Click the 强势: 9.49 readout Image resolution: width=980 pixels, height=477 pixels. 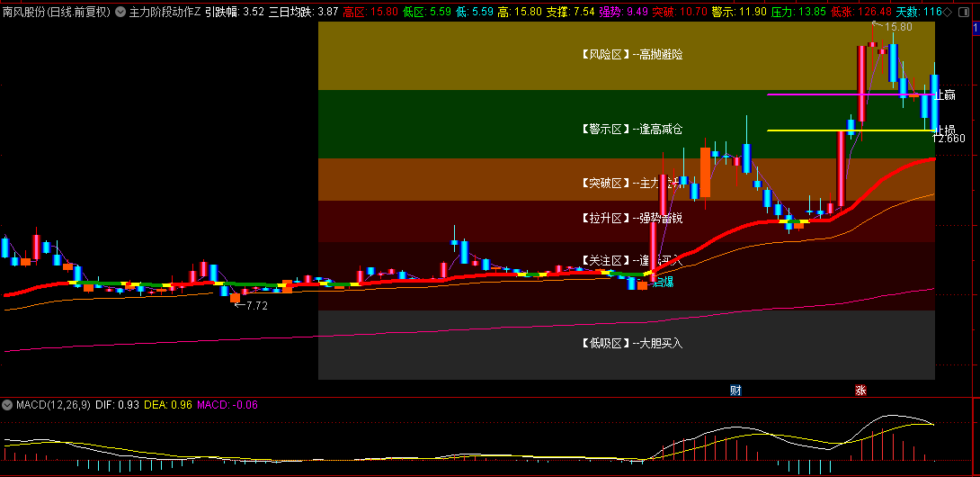623,12
